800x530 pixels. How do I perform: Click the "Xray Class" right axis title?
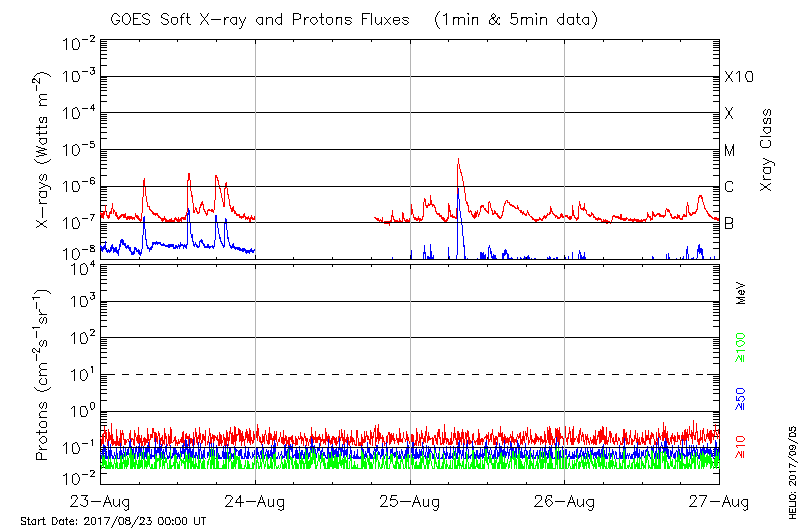767,150
